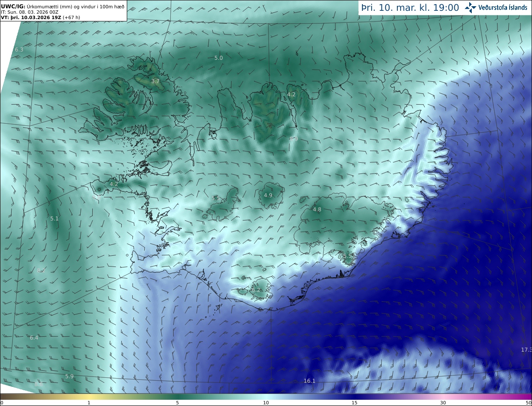Click the Veðurstofa Íslands logo emblem
Viewport: 532px width, 406px height.
[470, 7]
